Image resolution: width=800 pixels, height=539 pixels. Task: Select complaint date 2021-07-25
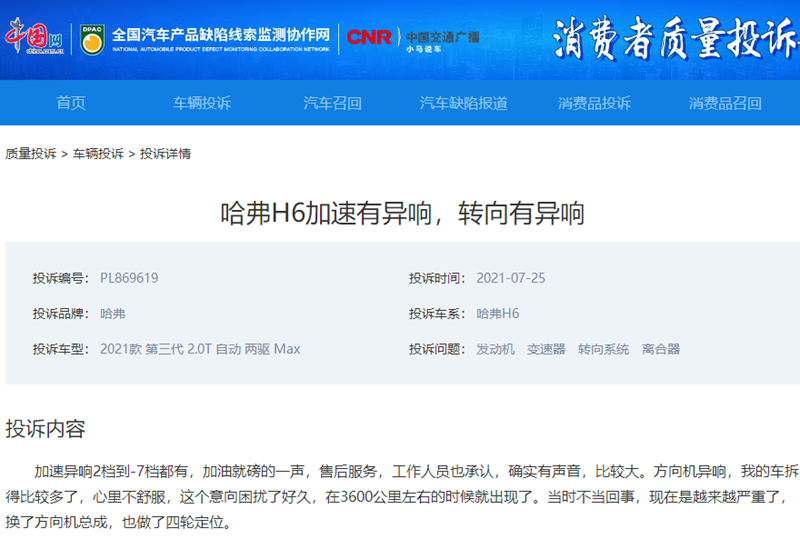pyautogui.click(x=511, y=278)
